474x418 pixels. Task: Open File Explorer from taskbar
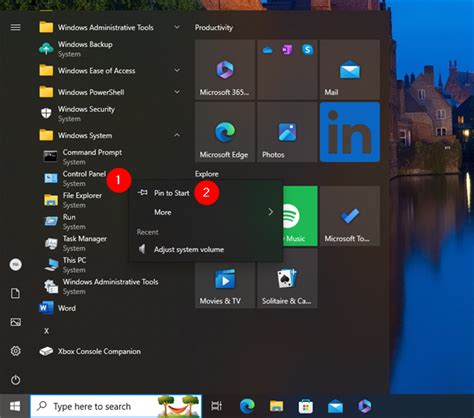coord(276,406)
